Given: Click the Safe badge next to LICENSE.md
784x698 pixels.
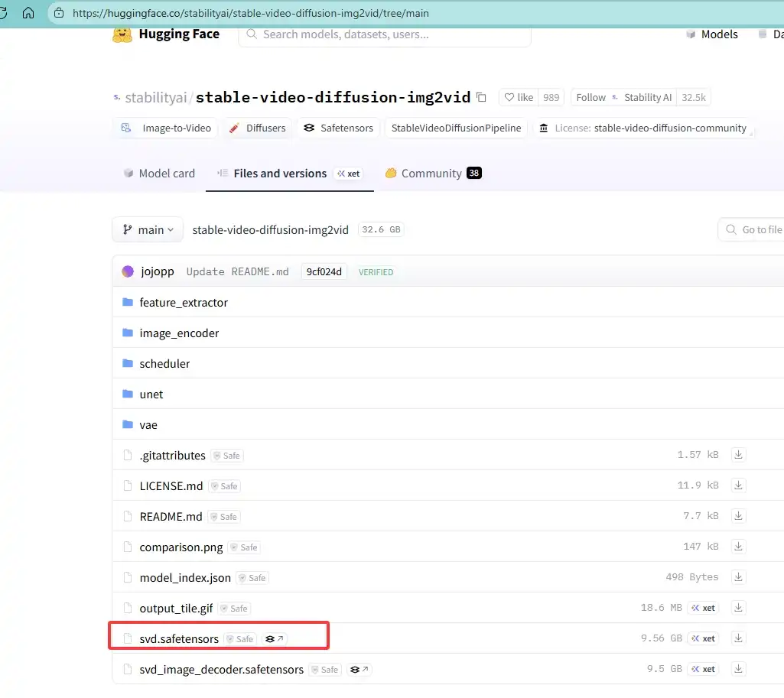Looking at the screenshot, I should (x=224, y=486).
